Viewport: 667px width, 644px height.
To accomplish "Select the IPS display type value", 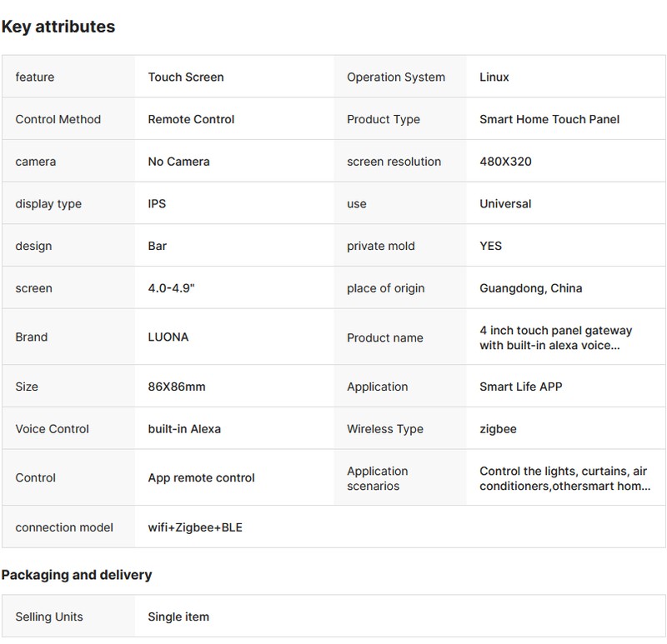I will click(x=156, y=204).
